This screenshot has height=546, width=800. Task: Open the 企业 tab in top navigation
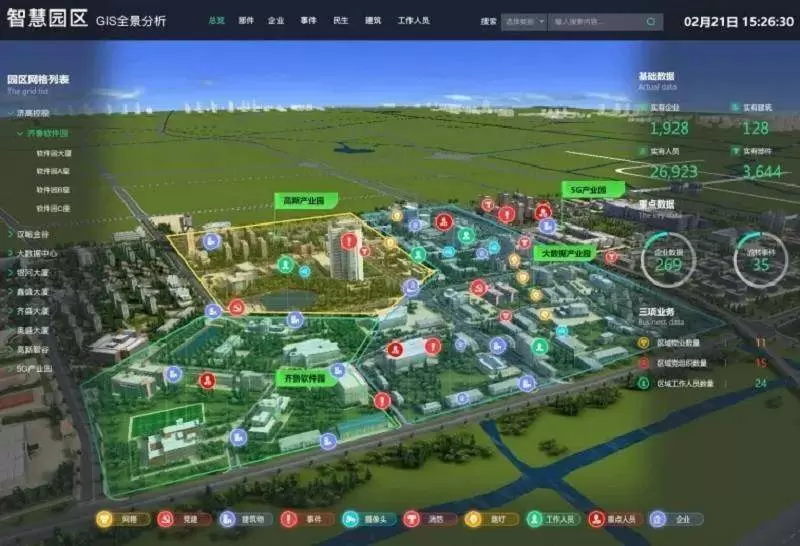[276, 20]
